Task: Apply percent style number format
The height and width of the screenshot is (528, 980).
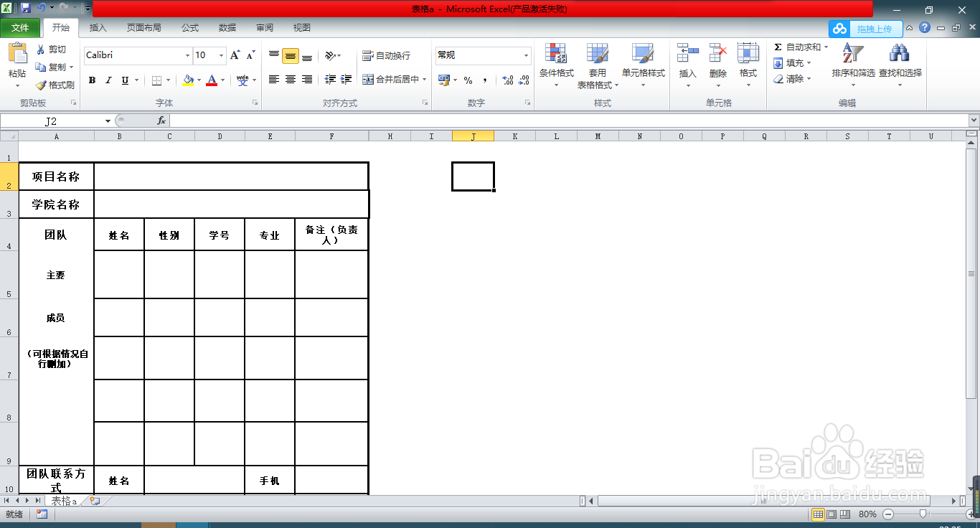Action: (468, 80)
